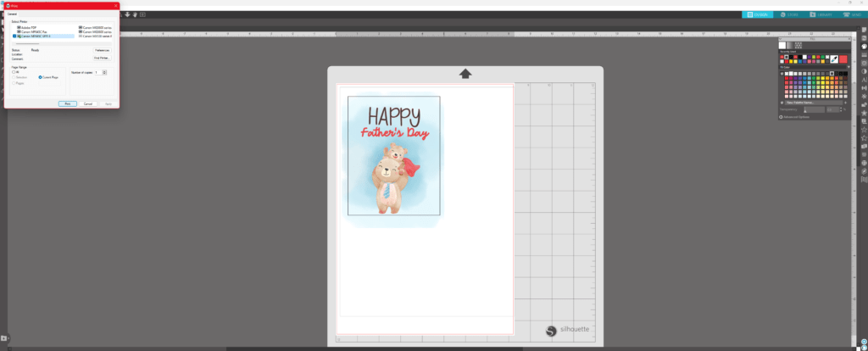Click the eyedropper color picker icon
The width and height of the screenshot is (868, 351).
pos(834,58)
